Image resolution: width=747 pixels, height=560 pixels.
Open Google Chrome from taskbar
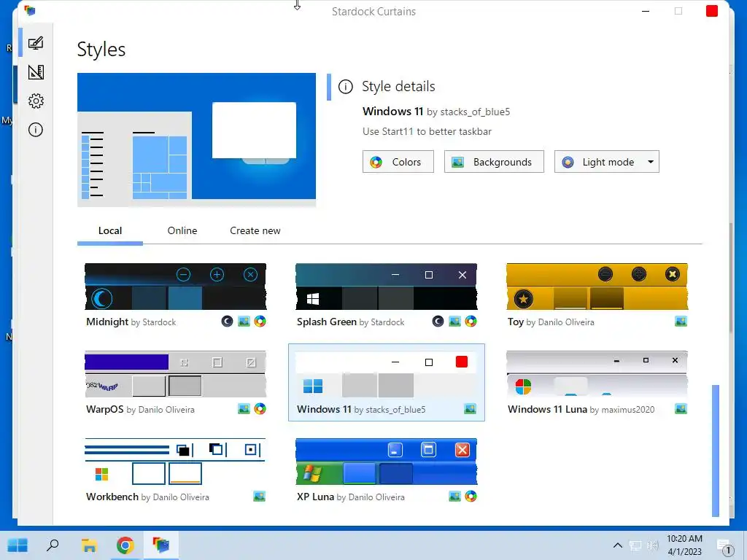coord(125,545)
